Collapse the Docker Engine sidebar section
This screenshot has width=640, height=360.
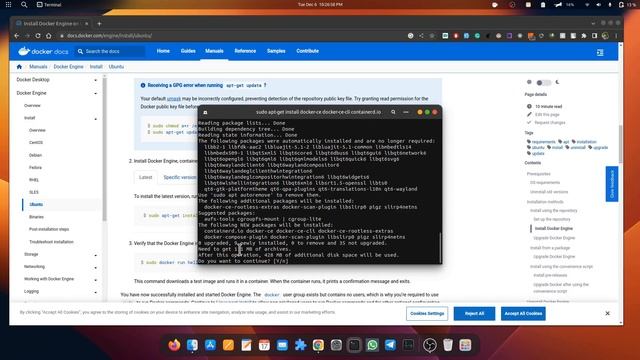pyautogui.click(x=96, y=93)
